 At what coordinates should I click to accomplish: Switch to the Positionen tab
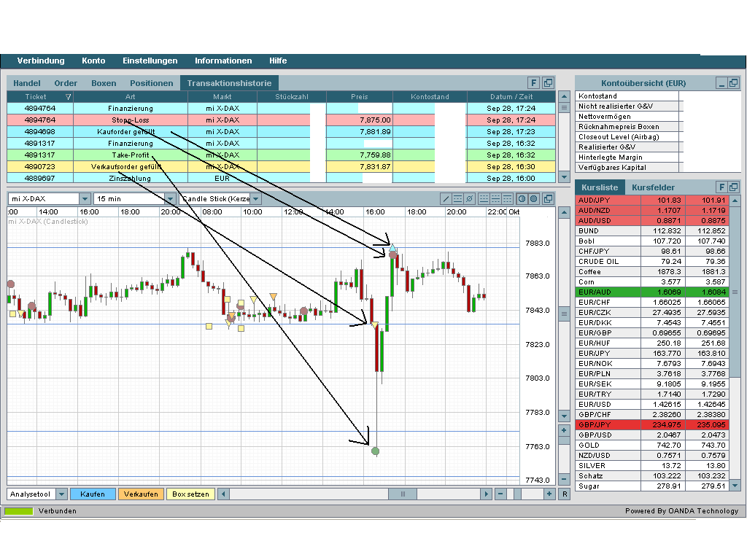pyautogui.click(x=151, y=82)
